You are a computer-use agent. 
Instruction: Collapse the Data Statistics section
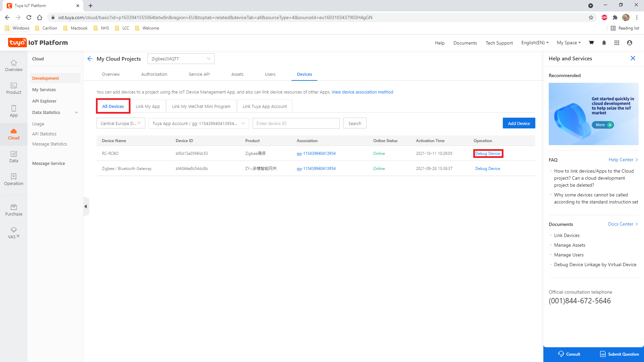tap(76, 113)
